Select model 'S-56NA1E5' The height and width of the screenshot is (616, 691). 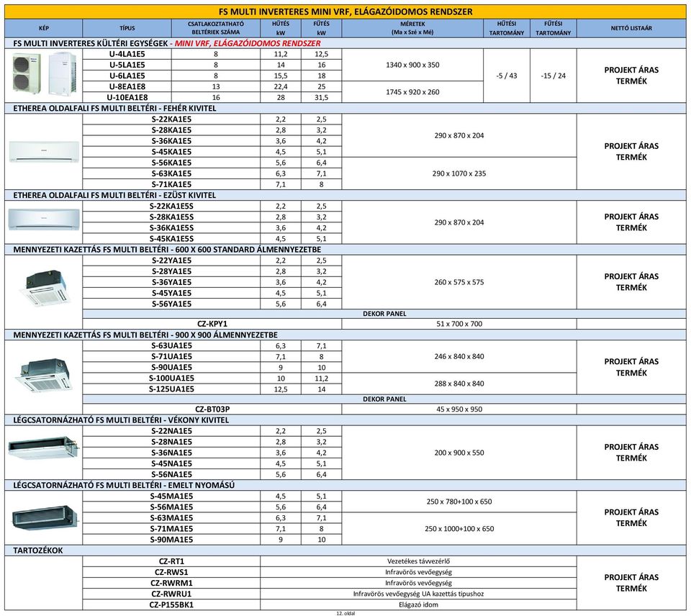coord(171,474)
